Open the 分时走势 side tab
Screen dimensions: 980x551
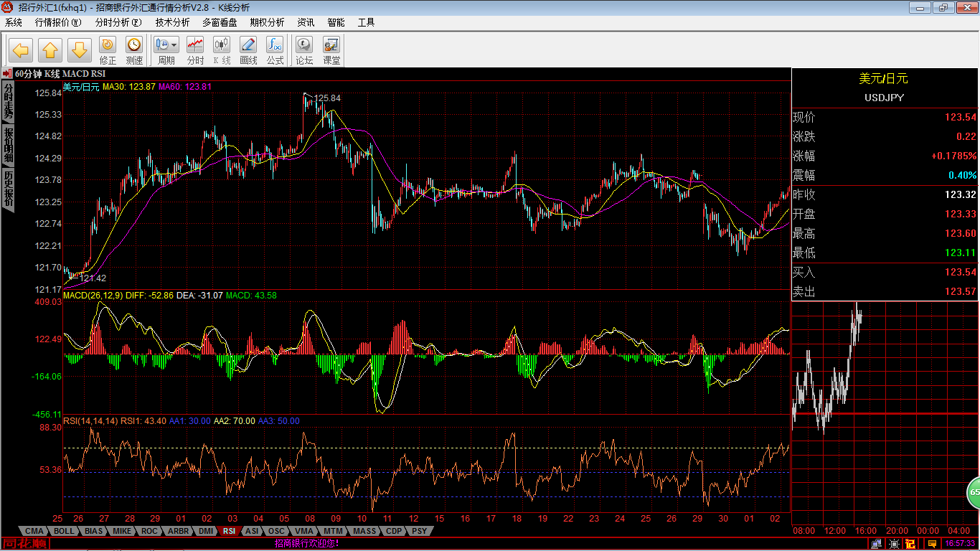tap(8, 101)
